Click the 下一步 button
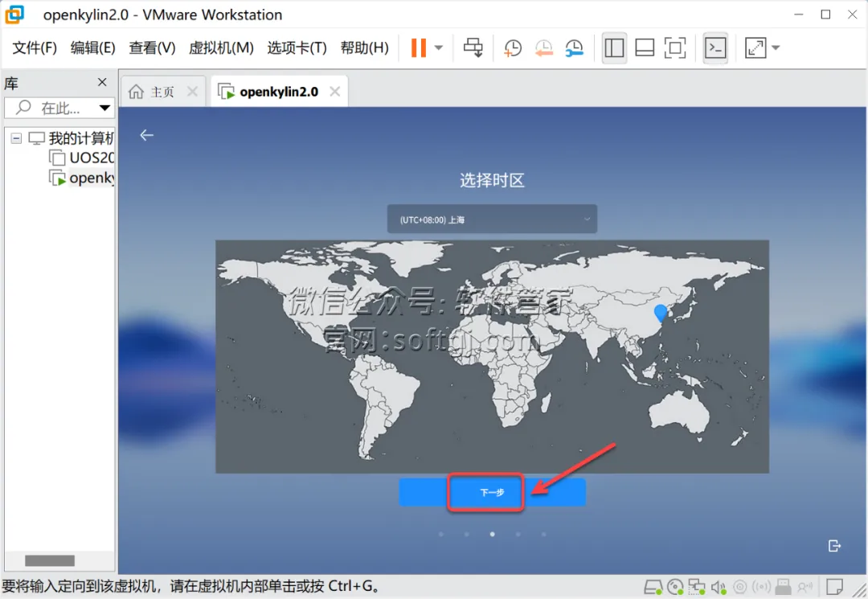Image resolution: width=868 pixels, height=599 pixels. [x=492, y=492]
